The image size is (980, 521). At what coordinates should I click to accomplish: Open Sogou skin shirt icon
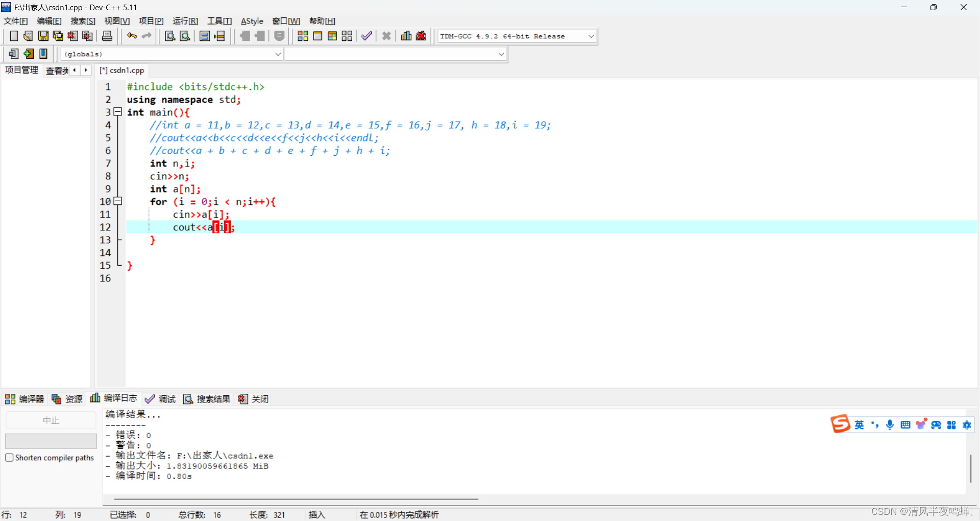(921, 424)
